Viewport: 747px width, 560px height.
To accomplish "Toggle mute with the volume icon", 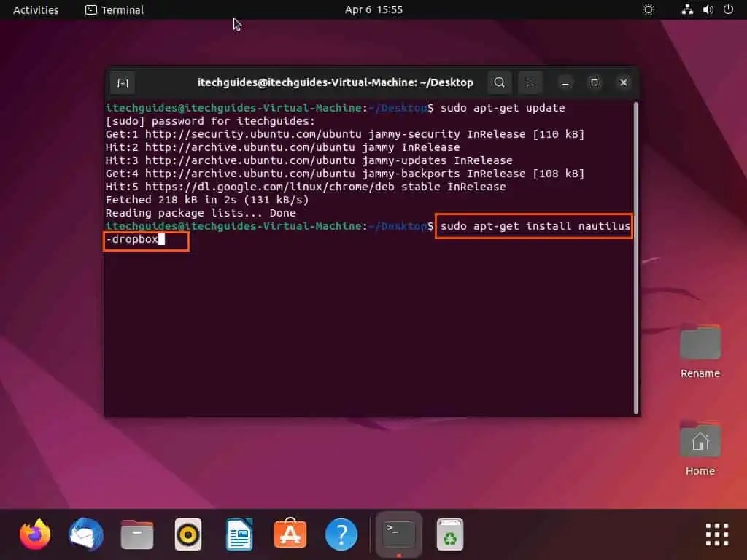I will (x=708, y=9).
